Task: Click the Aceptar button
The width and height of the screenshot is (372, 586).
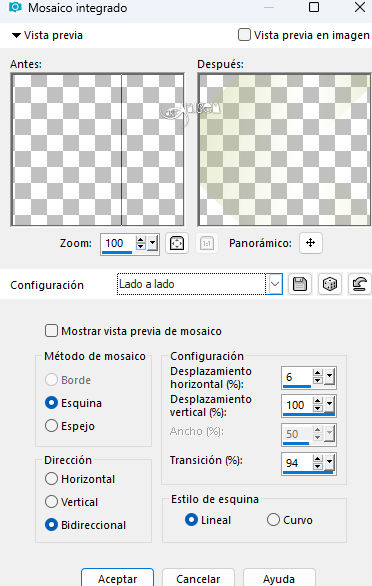Action: [x=117, y=578]
